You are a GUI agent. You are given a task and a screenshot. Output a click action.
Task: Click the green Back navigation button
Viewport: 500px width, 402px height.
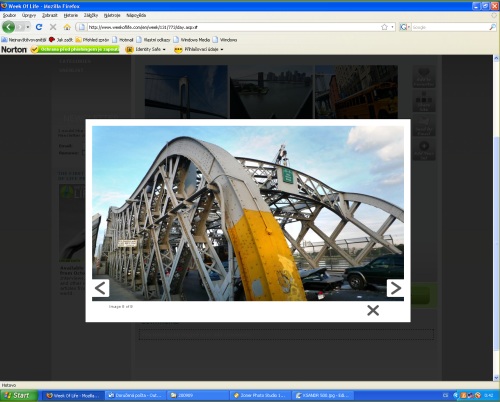[9, 27]
